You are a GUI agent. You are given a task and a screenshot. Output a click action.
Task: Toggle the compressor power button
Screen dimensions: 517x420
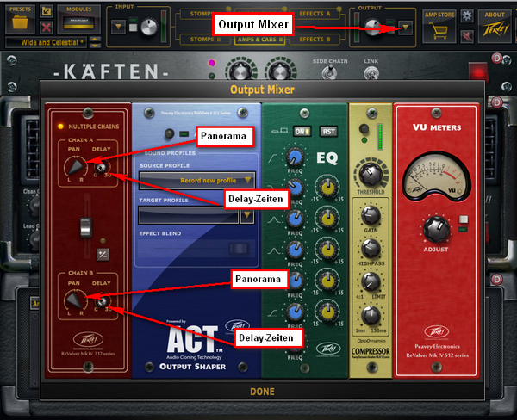(364, 128)
